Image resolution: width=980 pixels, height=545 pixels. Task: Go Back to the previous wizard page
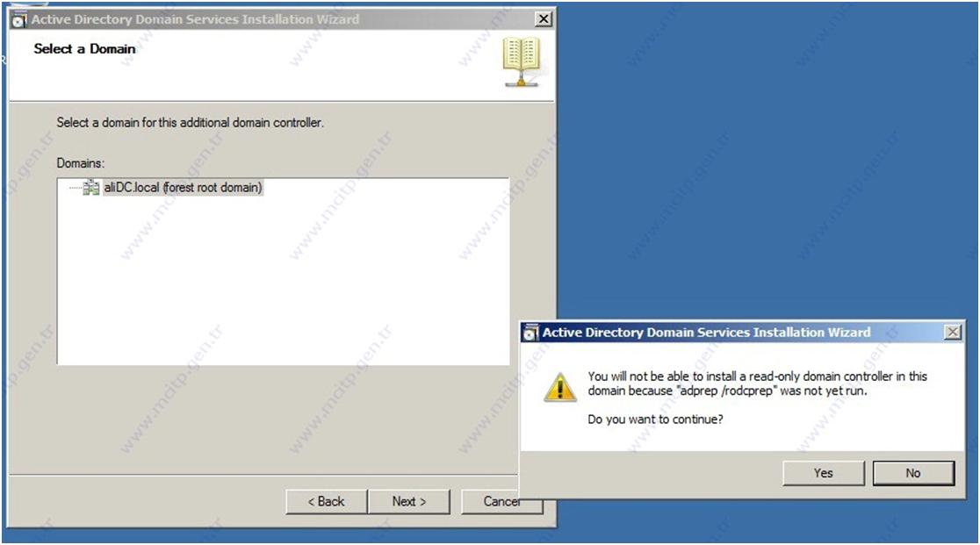coord(326,501)
